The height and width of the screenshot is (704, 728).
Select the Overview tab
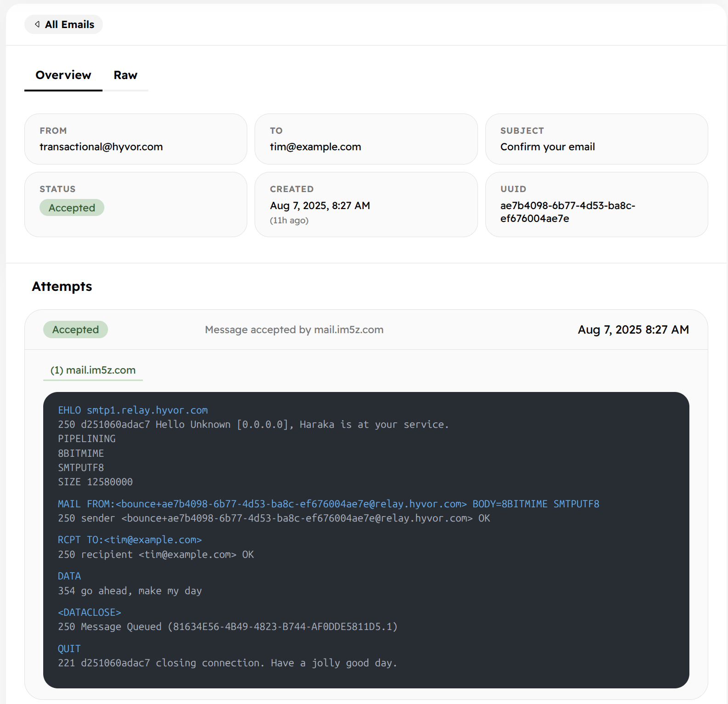(x=63, y=75)
